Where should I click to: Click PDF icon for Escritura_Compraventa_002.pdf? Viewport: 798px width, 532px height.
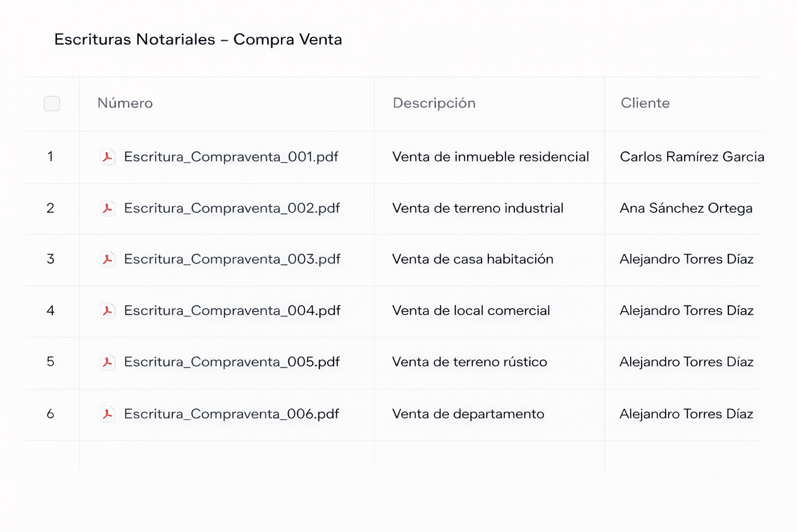(108, 208)
